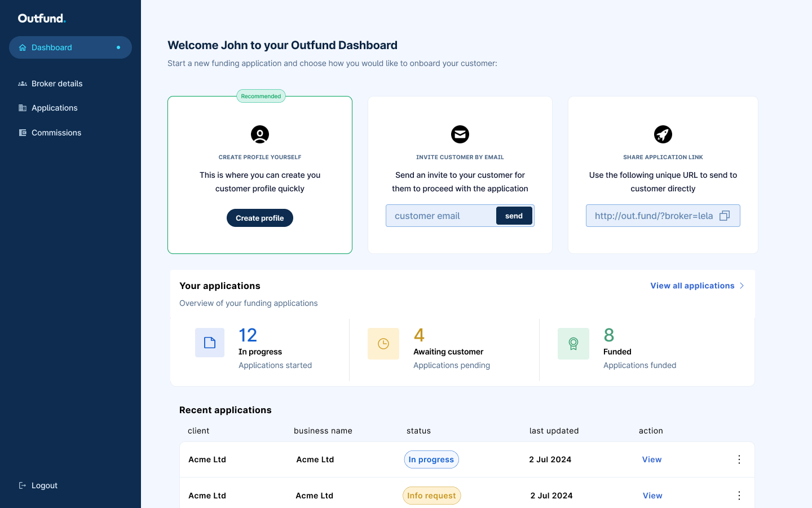
Task: Click the Logout arrow icon
Action: point(23,485)
